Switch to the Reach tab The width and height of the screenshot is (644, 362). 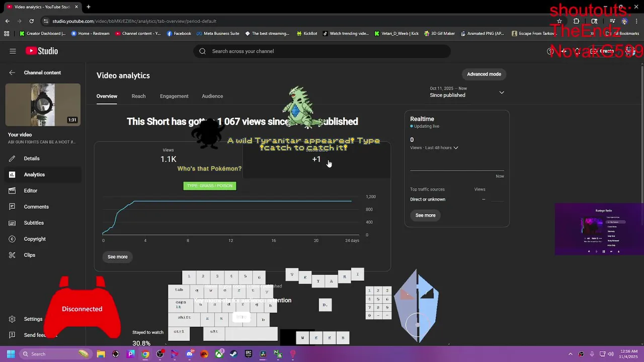138,96
